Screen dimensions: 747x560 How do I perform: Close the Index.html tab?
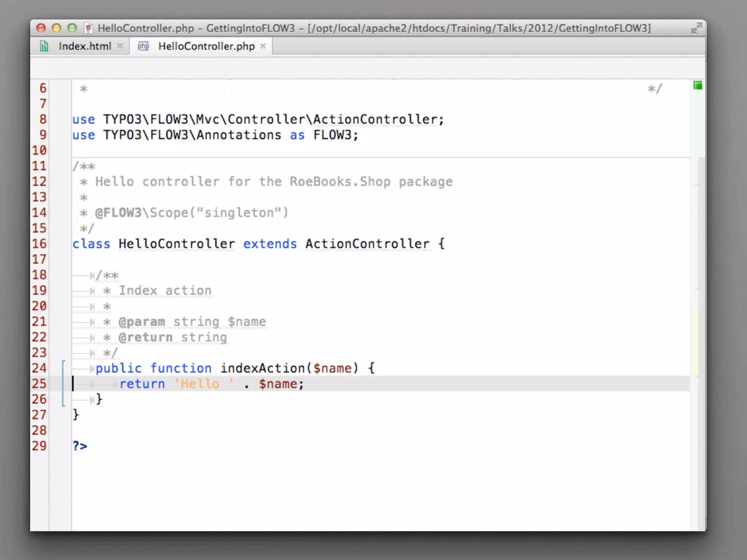pyautogui.click(x=120, y=46)
